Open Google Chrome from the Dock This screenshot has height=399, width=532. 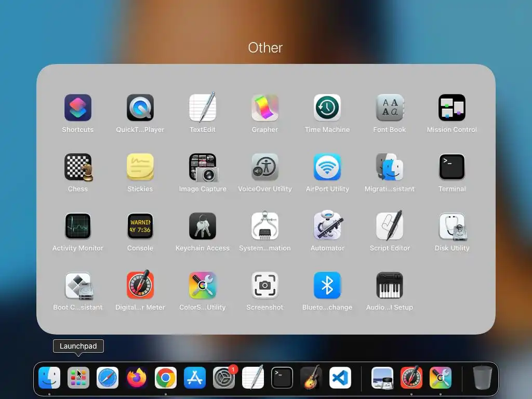tap(166, 378)
